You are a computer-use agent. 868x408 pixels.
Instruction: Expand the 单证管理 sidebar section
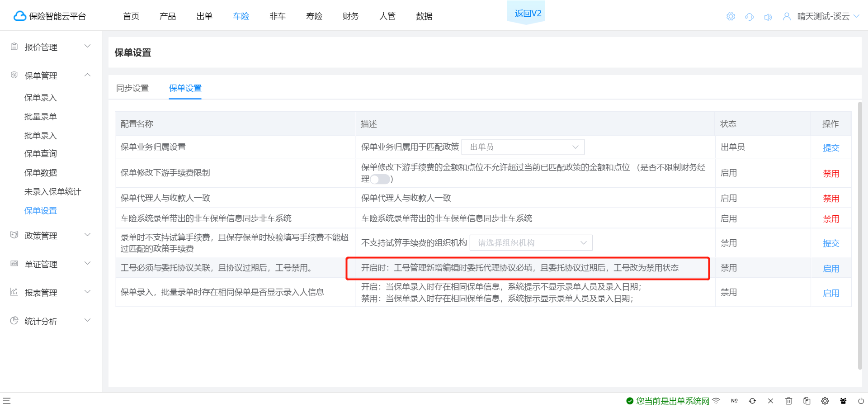(88, 263)
